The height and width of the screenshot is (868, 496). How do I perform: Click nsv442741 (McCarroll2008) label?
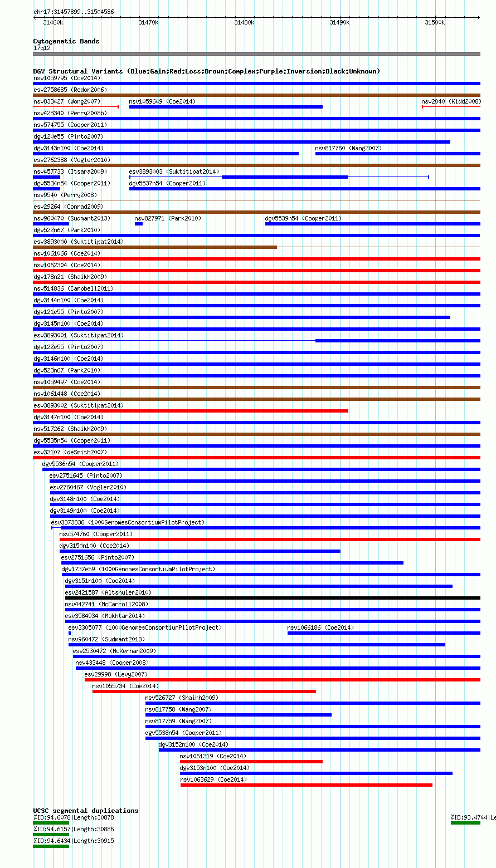[x=107, y=604]
